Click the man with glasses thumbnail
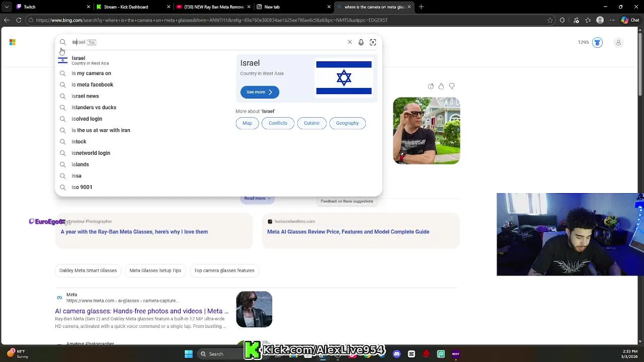The width and height of the screenshot is (644, 362). pos(426,131)
